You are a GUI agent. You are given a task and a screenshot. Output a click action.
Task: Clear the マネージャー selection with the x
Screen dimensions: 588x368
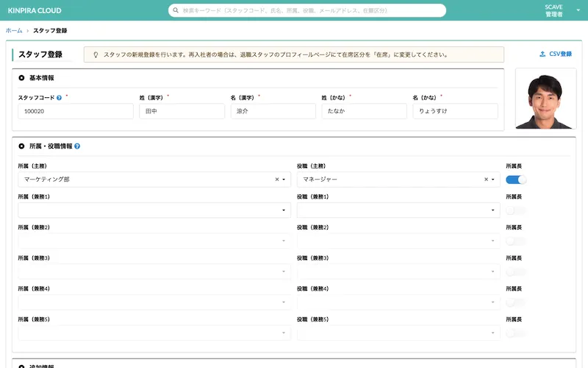[486, 180]
